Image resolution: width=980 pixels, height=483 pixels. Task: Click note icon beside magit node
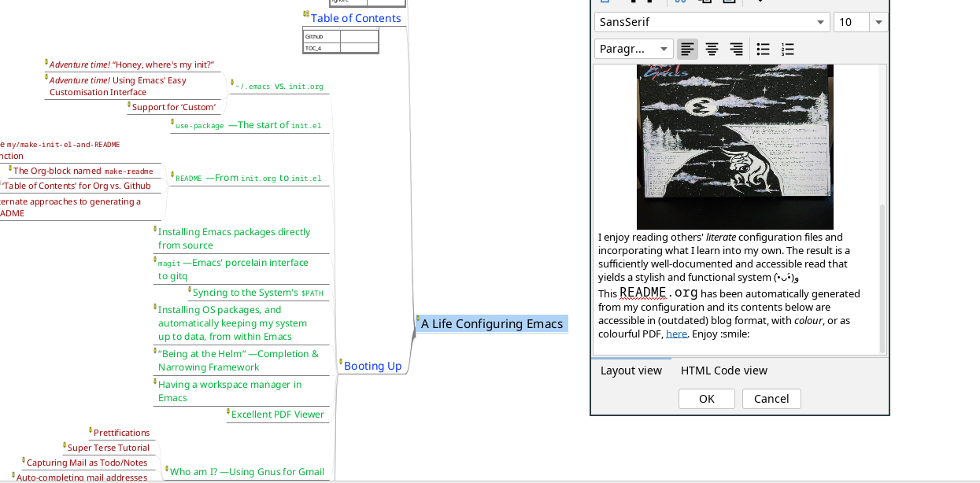(155, 260)
